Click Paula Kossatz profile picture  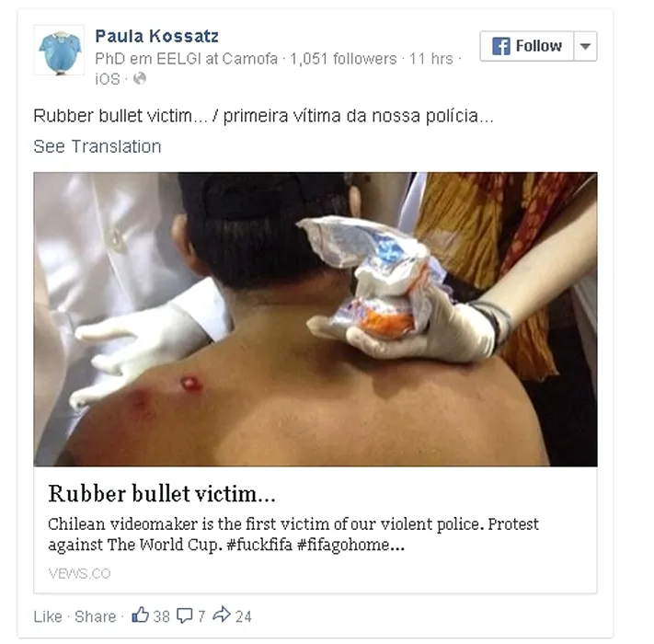point(59,51)
